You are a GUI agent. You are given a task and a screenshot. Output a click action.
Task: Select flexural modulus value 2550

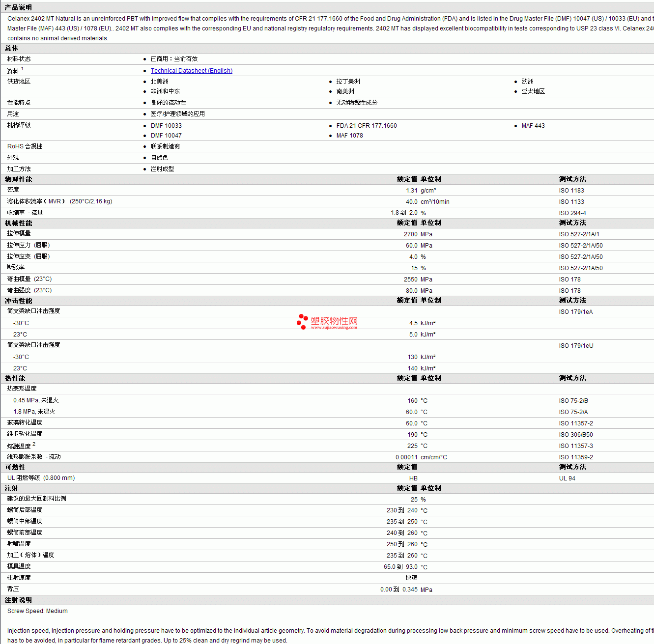coord(411,280)
